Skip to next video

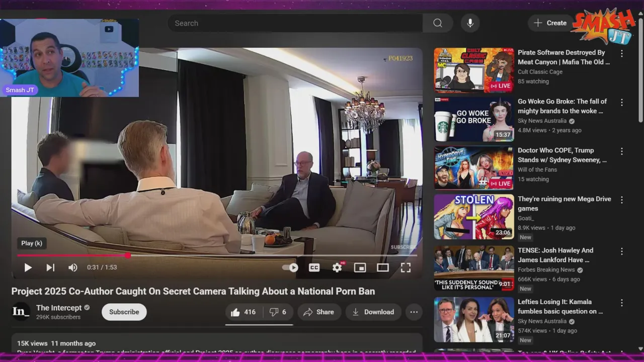50,267
